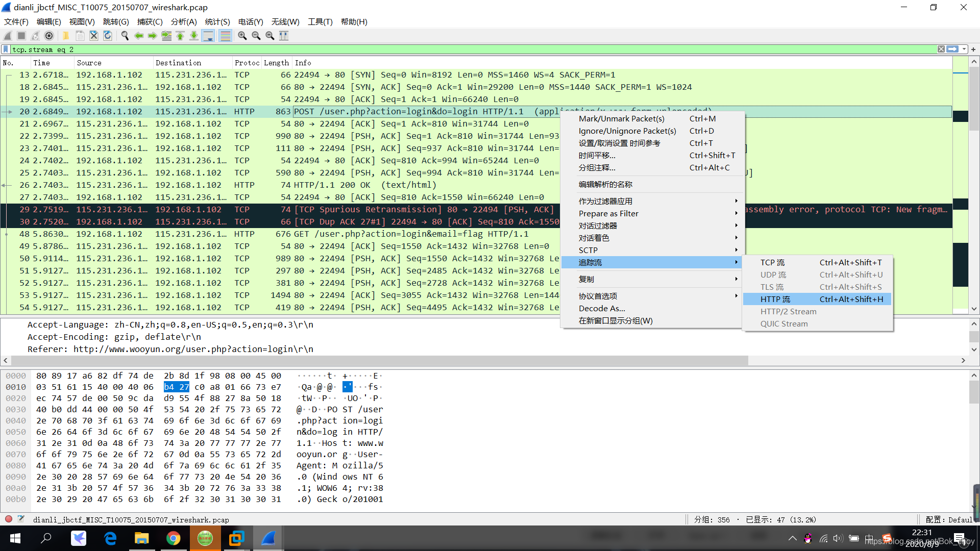
Task: Sort packets by Time column header
Action: (53, 63)
